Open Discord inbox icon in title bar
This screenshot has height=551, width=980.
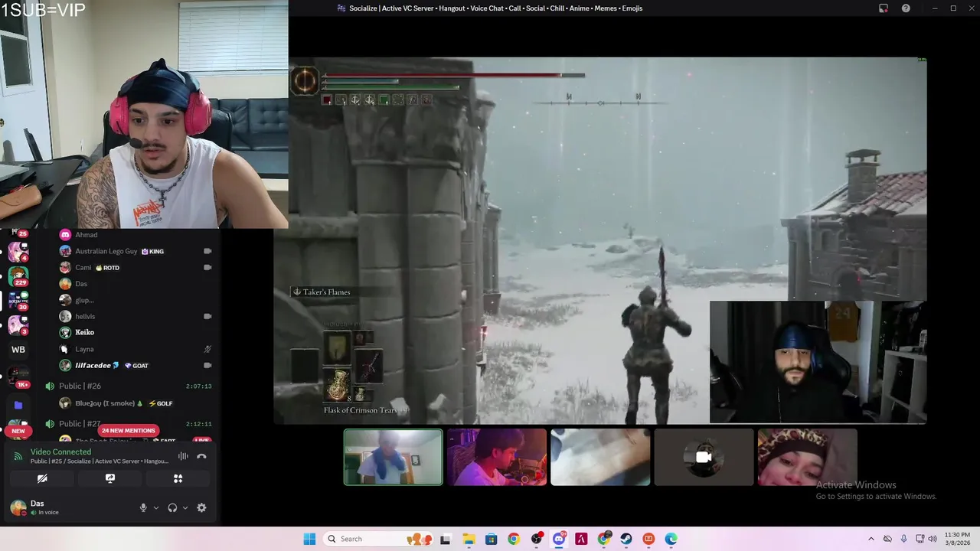tap(884, 8)
